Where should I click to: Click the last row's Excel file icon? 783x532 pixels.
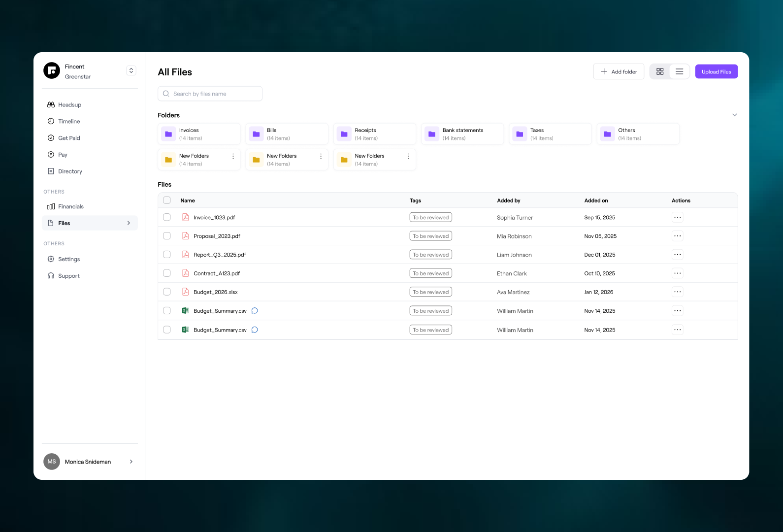pos(186,330)
